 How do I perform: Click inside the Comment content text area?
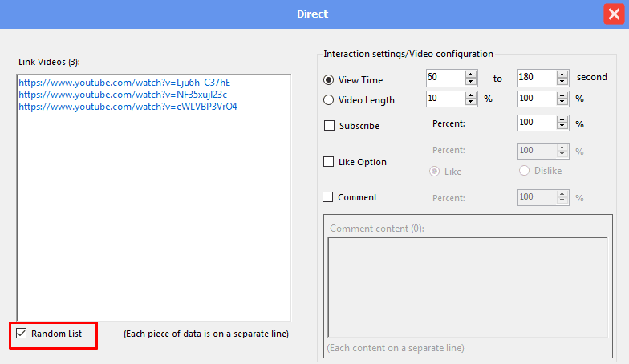coord(468,287)
